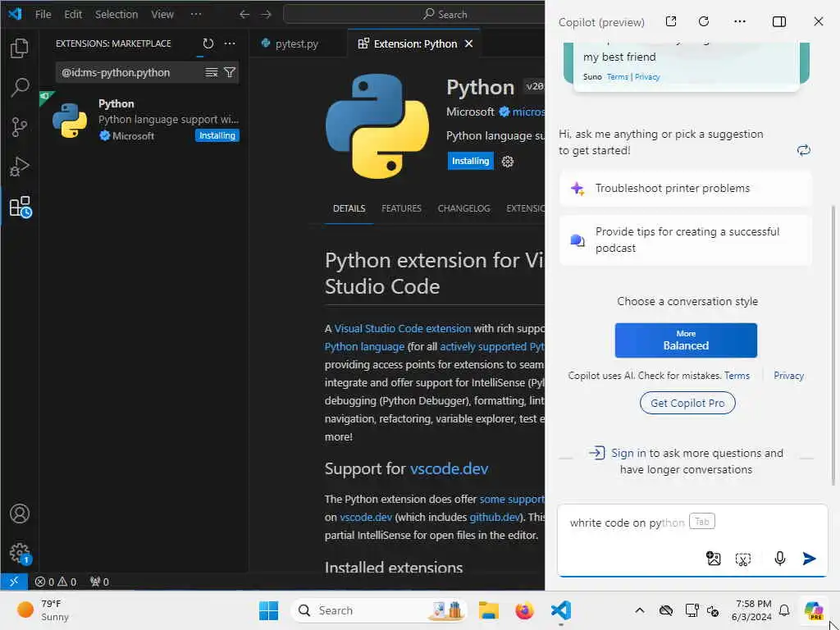This screenshot has width=840, height=630.
Task: Open Views and More Actions in Extensions panel
Action: coord(230,43)
